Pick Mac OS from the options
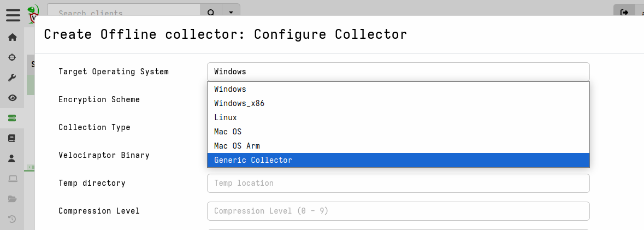Image resolution: width=644 pixels, height=230 pixels. pos(228,132)
